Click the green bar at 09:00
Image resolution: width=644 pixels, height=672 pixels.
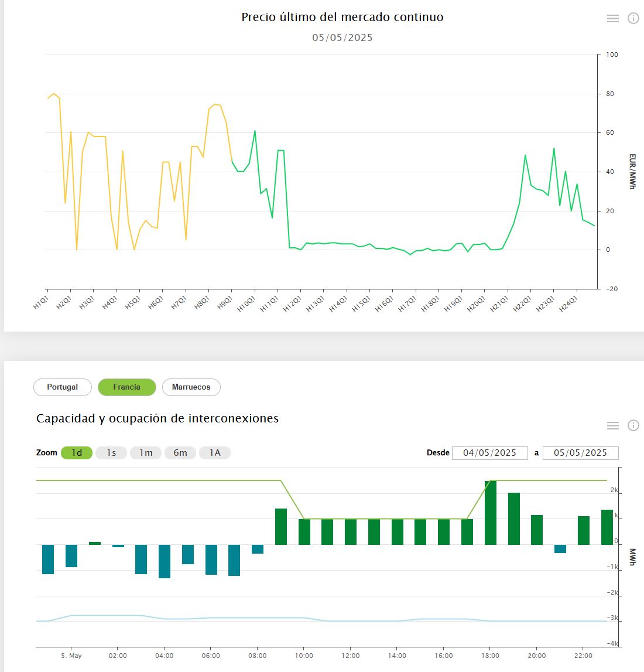(x=281, y=527)
